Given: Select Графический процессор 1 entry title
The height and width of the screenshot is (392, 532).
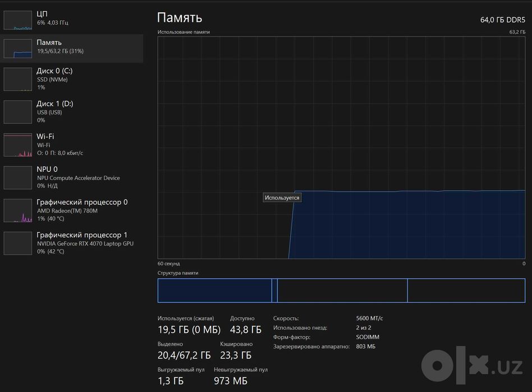Looking at the screenshot, I should click(x=82, y=235).
